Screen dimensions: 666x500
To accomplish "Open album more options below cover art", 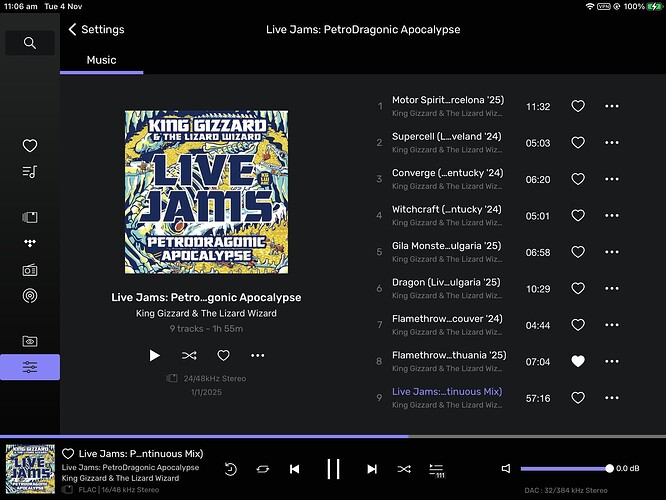I will (258, 355).
